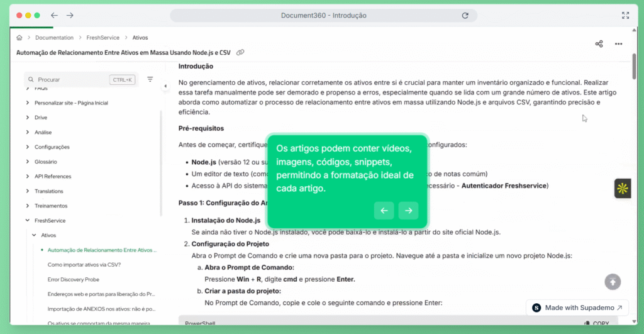
Task: Click the Document360 address bar
Action: pos(324,16)
